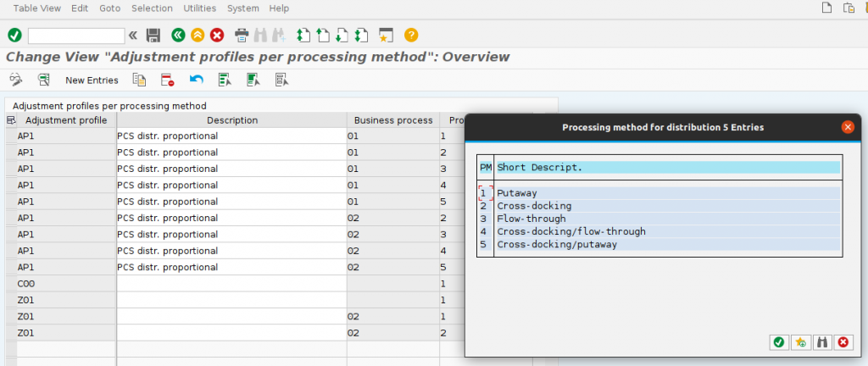Click the Select Block icon
This screenshot has width=868, height=366.
253,80
